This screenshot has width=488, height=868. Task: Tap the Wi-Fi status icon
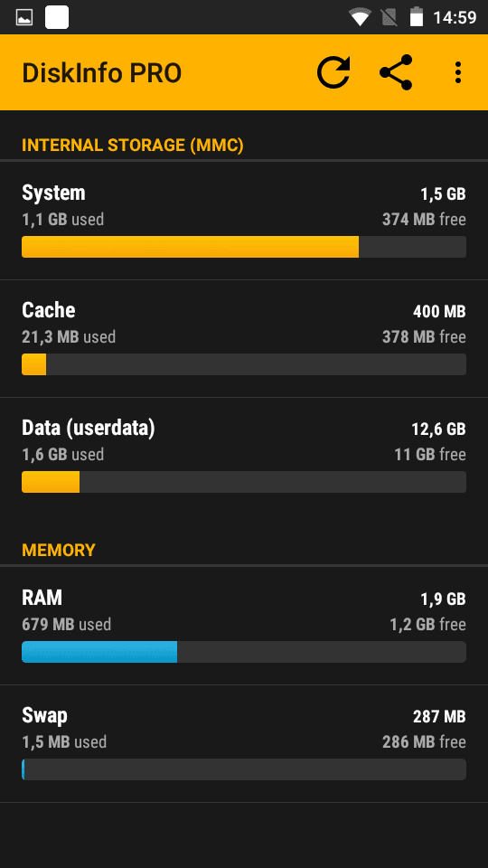pos(360,18)
